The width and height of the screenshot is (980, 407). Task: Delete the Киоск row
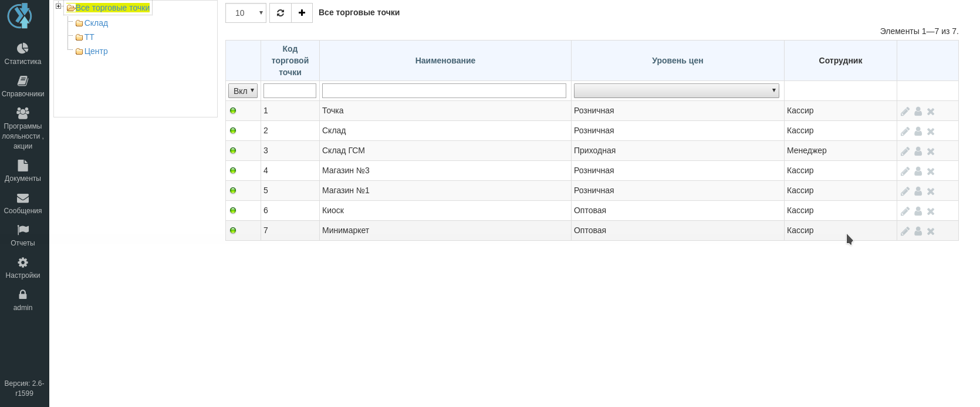pos(931,211)
